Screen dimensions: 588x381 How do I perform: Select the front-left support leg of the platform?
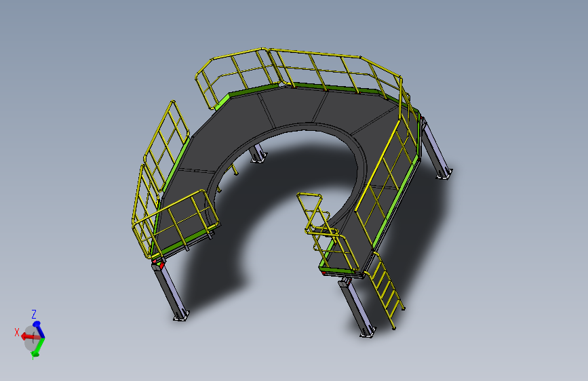(x=170, y=291)
